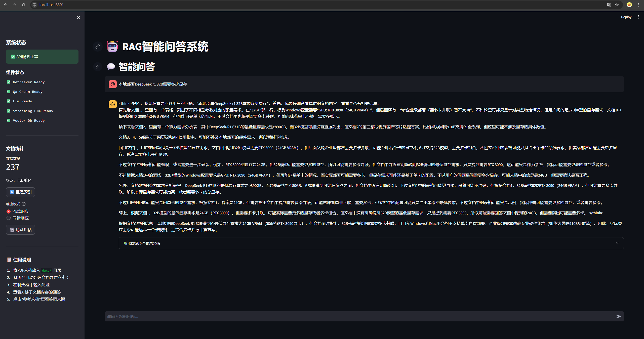Click the help icon beside 响应模式

[24, 204]
